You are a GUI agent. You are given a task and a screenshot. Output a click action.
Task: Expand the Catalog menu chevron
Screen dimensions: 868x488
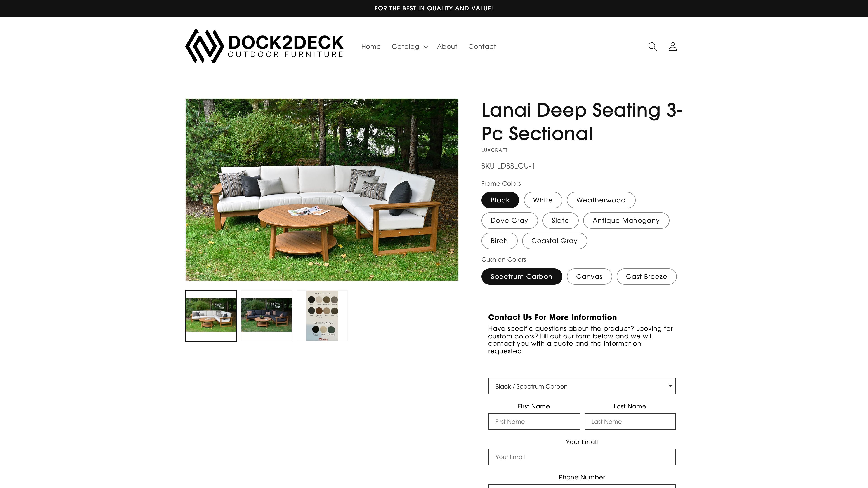(x=426, y=47)
